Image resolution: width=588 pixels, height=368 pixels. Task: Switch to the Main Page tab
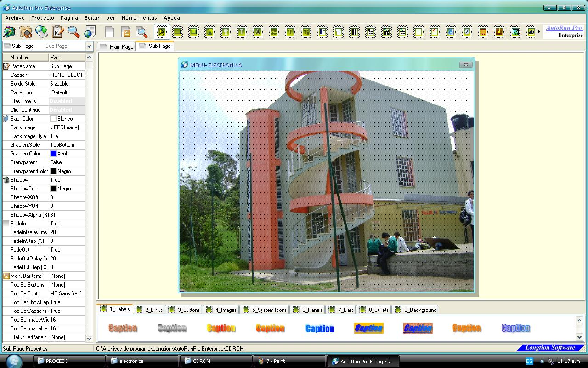click(x=116, y=46)
